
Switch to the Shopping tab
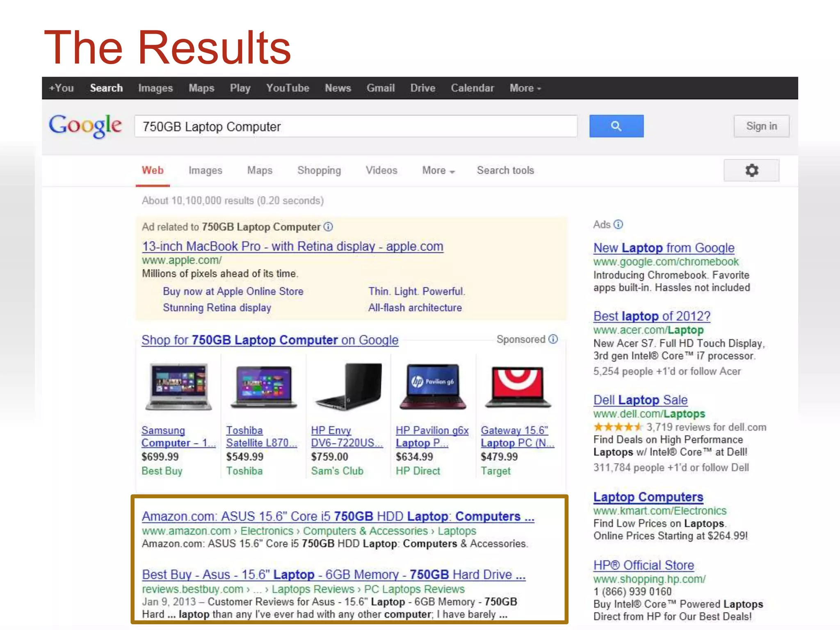(319, 170)
